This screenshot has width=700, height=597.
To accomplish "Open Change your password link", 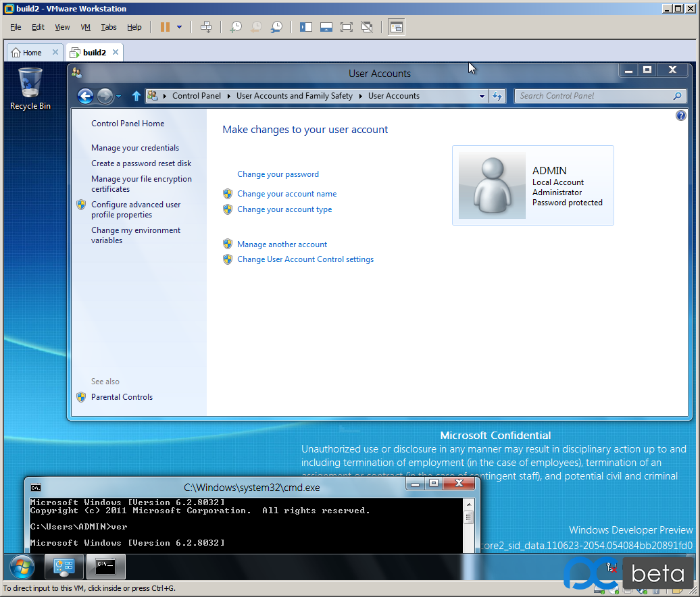I will (x=278, y=174).
